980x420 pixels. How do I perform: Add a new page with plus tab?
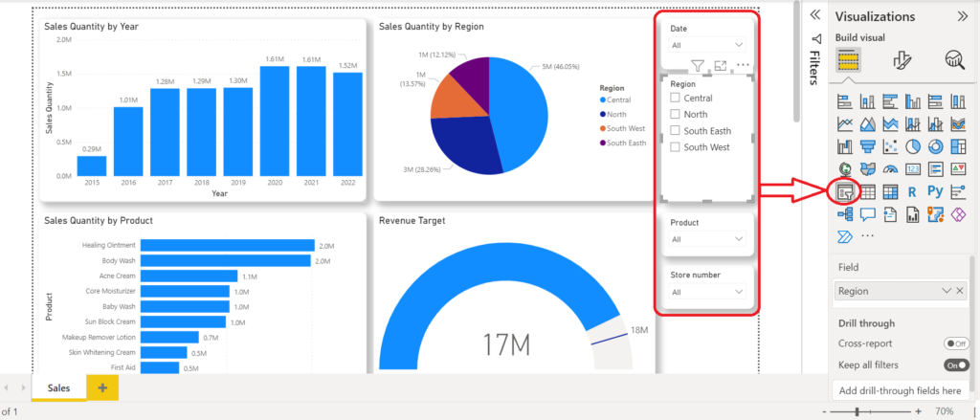pyautogui.click(x=102, y=388)
